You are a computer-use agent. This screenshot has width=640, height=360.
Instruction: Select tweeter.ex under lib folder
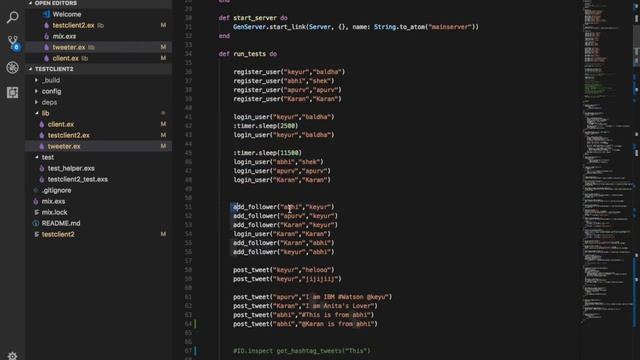[x=64, y=146]
